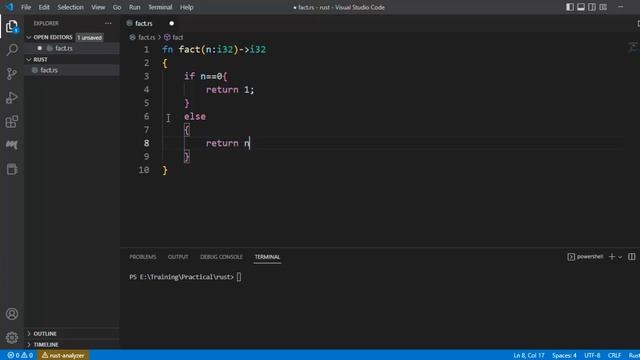Screen dimensions: 640x360
Task: Click the warnings count in status bar
Action: pos(27,356)
